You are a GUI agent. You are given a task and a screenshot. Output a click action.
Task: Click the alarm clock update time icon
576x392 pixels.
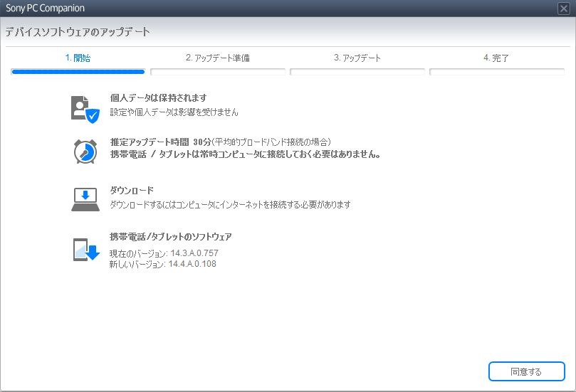point(85,152)
